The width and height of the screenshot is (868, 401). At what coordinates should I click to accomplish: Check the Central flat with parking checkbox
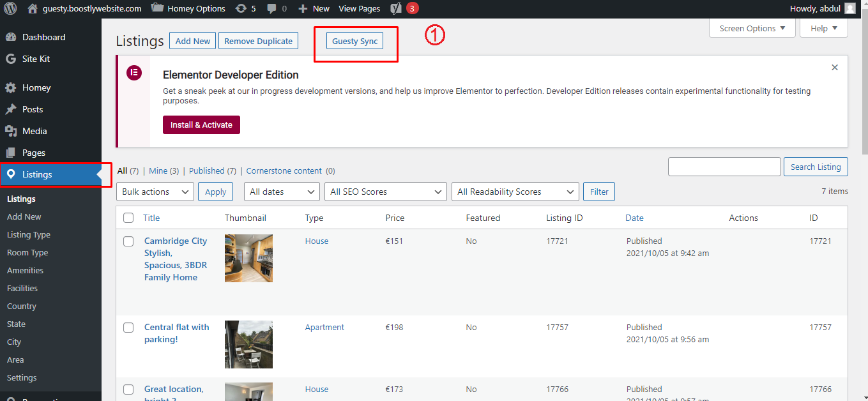(x=128, y=328)
